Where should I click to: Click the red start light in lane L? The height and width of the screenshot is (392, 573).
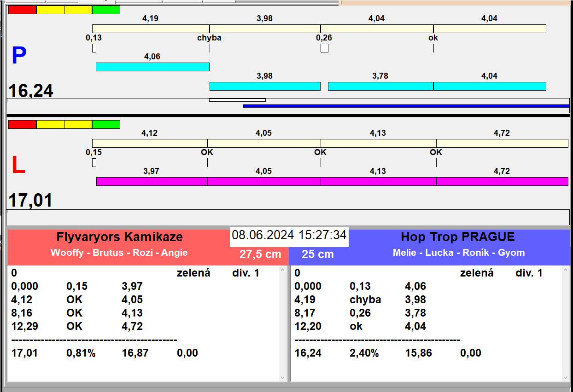point(22,124)
